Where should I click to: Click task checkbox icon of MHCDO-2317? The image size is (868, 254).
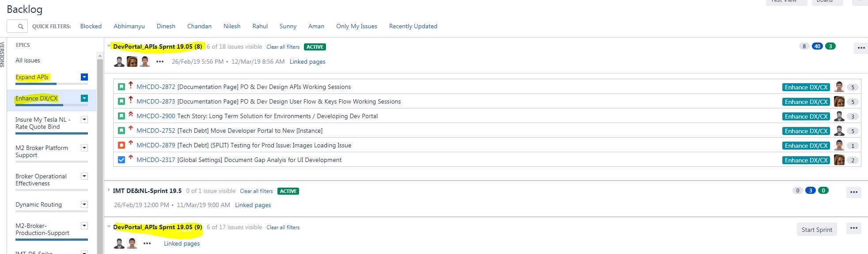pos(121,160)
